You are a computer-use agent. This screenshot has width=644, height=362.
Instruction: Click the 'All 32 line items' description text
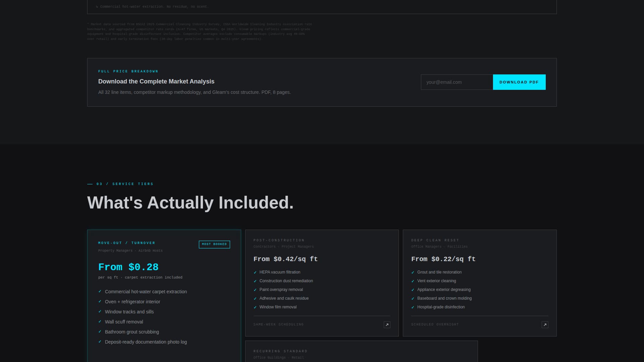click(195, 92)
